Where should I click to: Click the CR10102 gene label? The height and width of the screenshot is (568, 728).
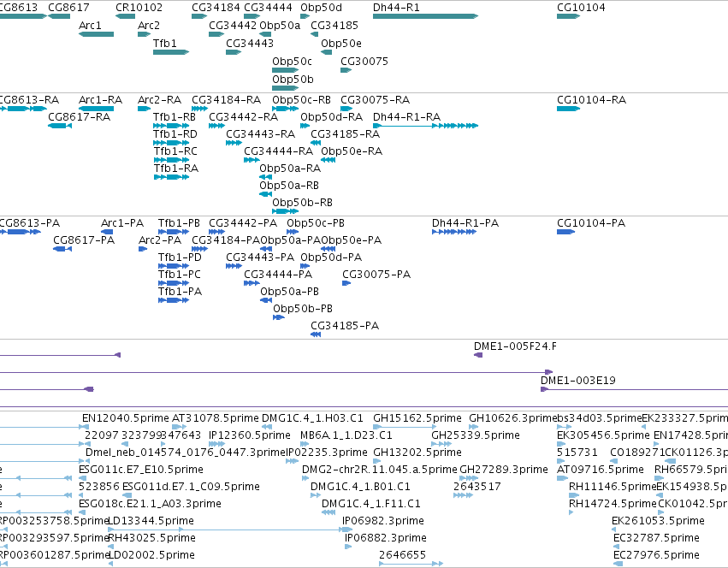pyautogui.click(x=139, y=8)
